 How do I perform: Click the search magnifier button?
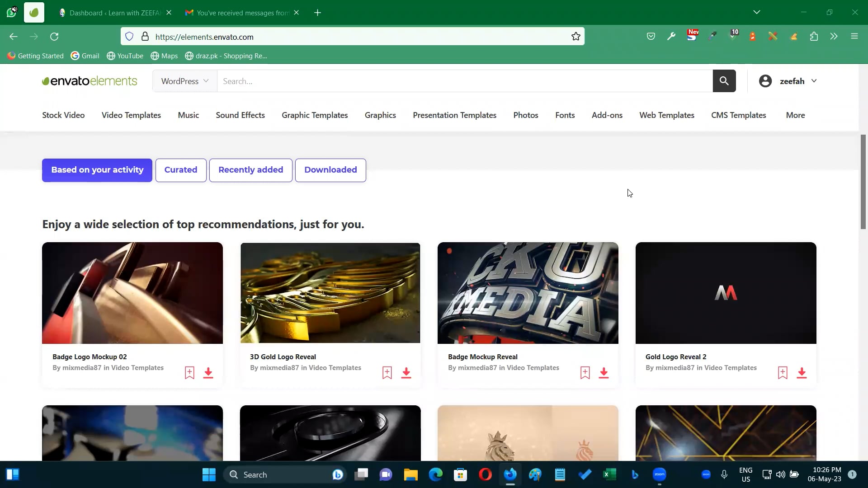[724, 81]
